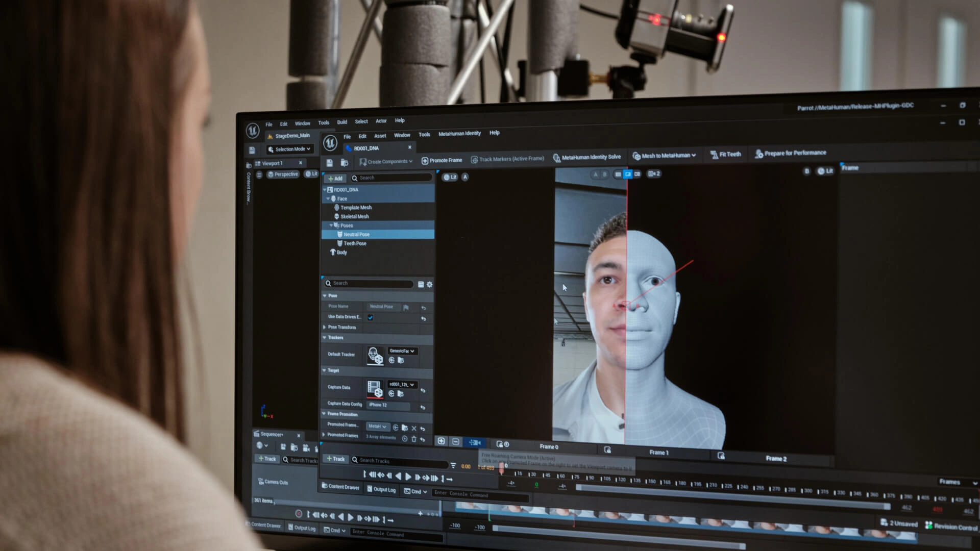Toggle the A button in AB viewport switch
The image size is (980, 551).
[595, 174]
